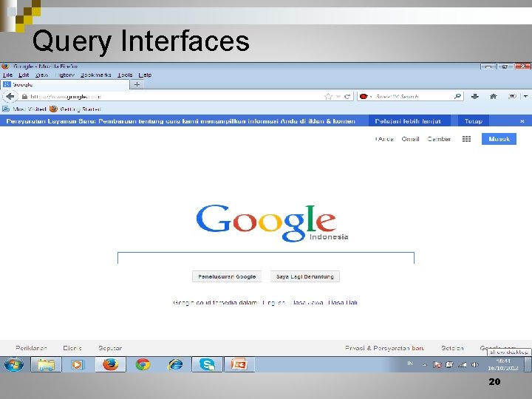Open the Downloads arrow icon in toolbar
This screenshot has width=532, height=399.
click(x=475, y=97)
